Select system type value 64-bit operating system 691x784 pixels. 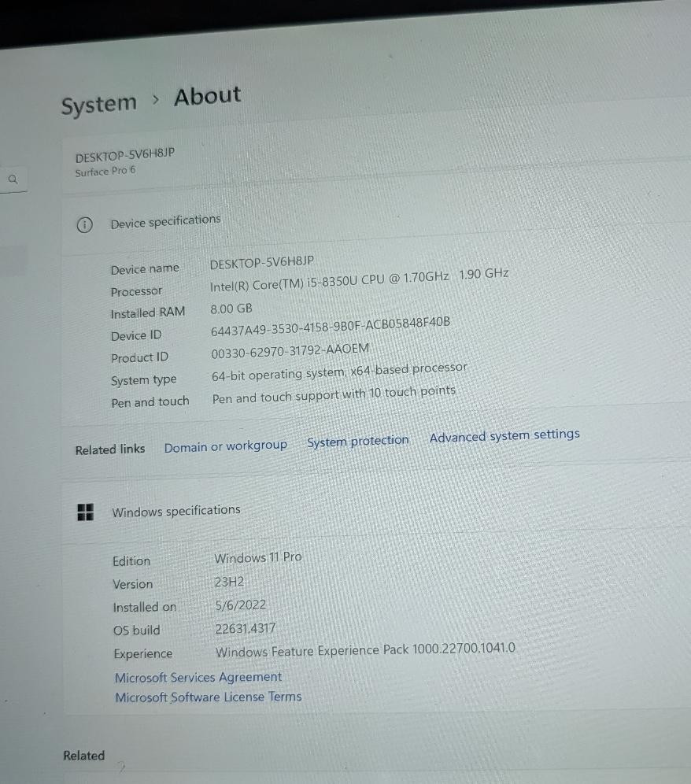(x=339, y=372)
